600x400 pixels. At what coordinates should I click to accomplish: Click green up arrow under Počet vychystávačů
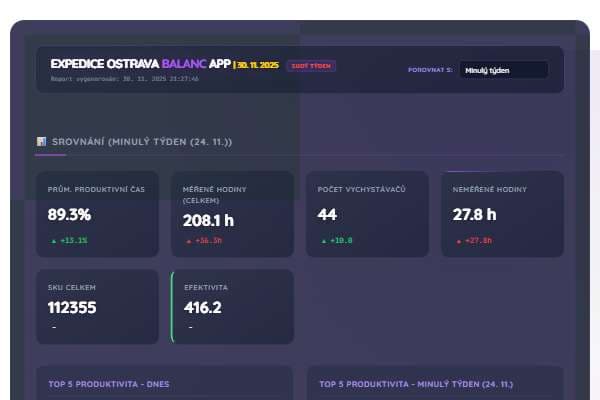tap(323, 240)
